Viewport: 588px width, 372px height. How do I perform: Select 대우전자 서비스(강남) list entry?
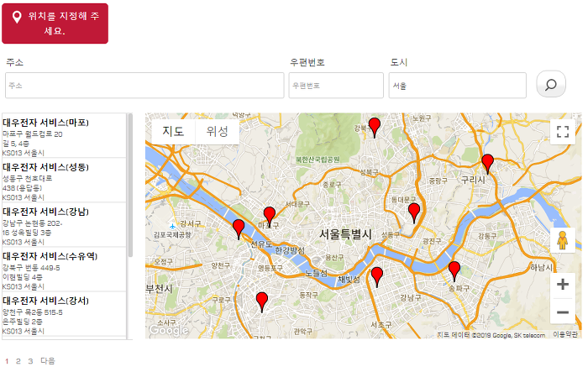[x=64, y=224]
